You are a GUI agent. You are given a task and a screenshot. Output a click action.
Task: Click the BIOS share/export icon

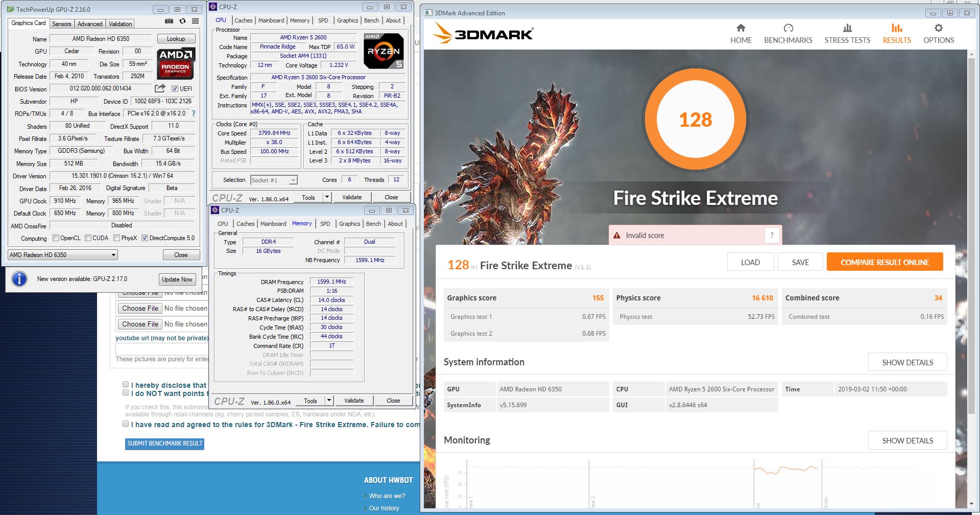tap(160, 88)
